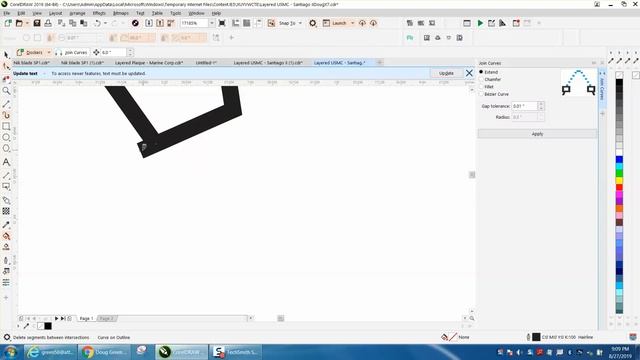
Task: Switch to Layered Plaque - Marine Corp tab
Action: tap(149, 63)
